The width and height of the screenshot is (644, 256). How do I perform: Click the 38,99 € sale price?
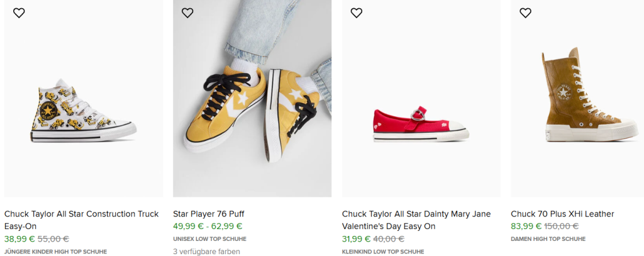coord(19,239)
